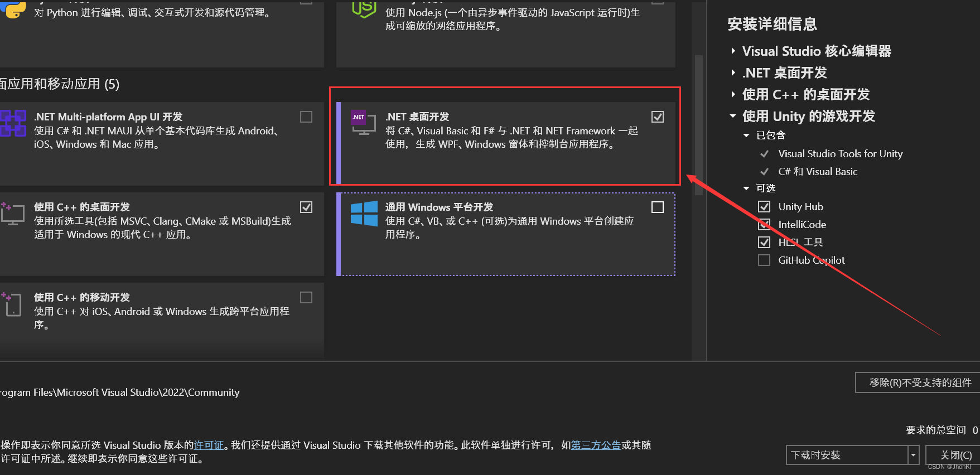Select the .NET 桌面开发 workload title

[417, 117]
